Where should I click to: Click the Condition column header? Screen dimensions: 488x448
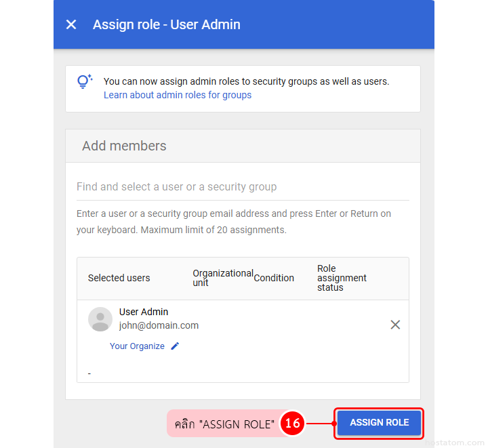274,278
